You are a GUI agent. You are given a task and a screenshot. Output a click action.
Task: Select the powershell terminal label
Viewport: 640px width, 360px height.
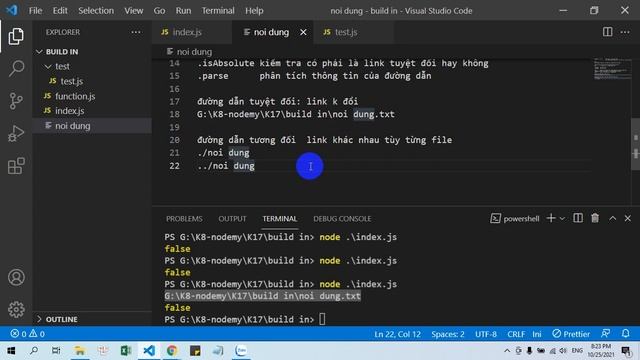pyautogui.click(x=515, y=219)
